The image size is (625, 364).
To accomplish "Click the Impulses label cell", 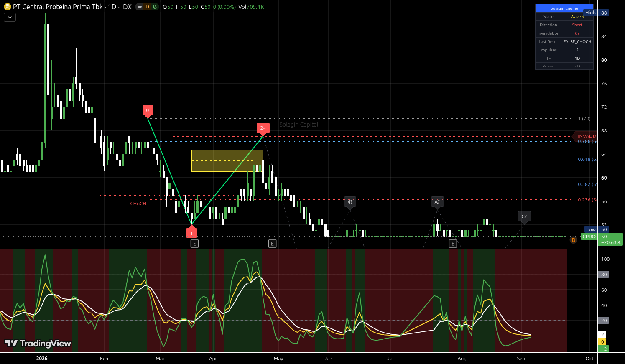I will pyautogui.click(x=548, y=50).
